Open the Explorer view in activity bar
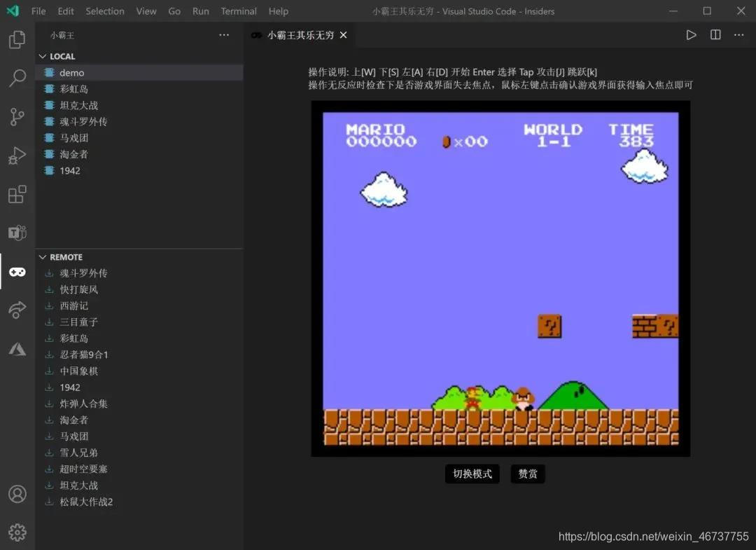Screen dimensions: 756x550 17,39
